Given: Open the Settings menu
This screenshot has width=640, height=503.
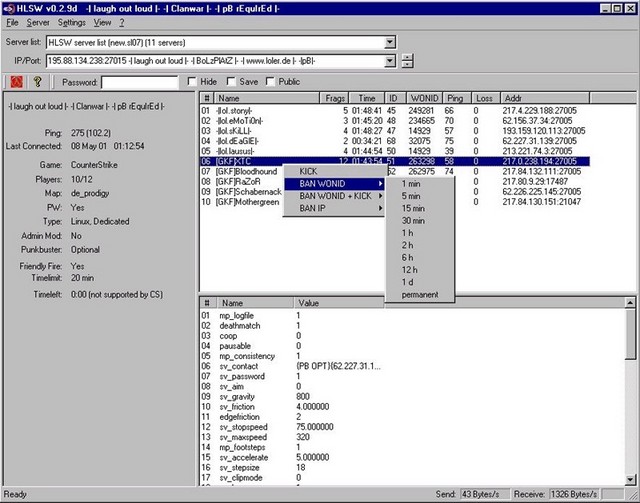Looking at the screenshot, I should coord(71,23).
